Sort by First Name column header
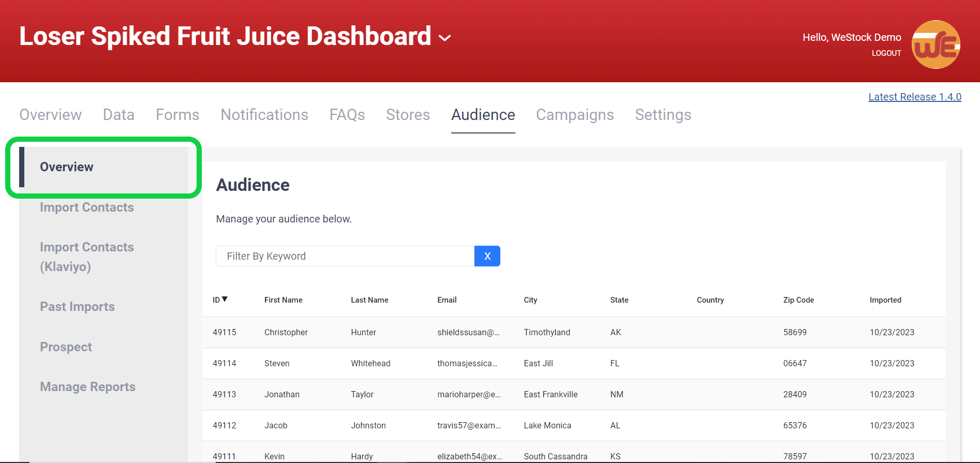The image size is (980, 463). tap(284, 300)
